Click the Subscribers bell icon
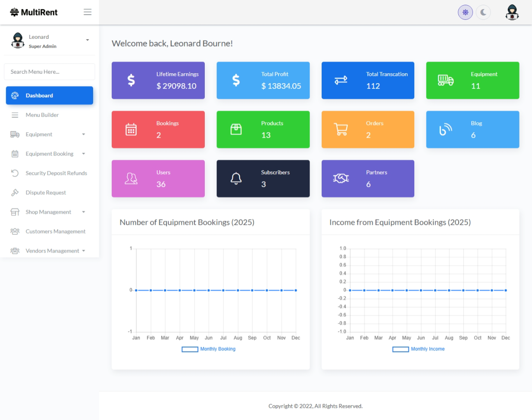 pyautogui.click(x=236, y=178)
